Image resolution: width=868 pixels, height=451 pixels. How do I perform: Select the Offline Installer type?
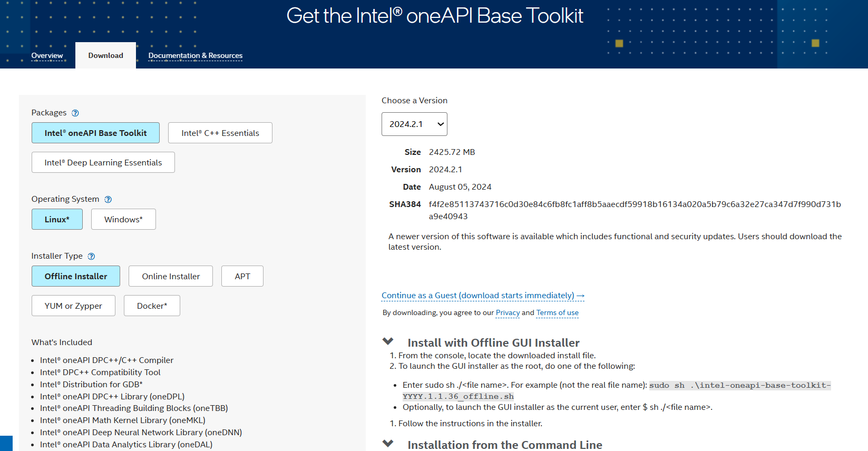[x=76, y=276]
